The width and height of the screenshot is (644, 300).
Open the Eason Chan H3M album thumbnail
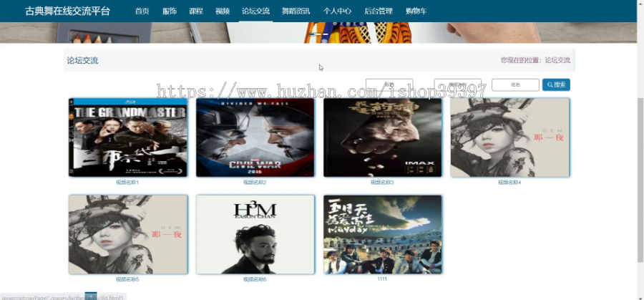pos(255,235)
